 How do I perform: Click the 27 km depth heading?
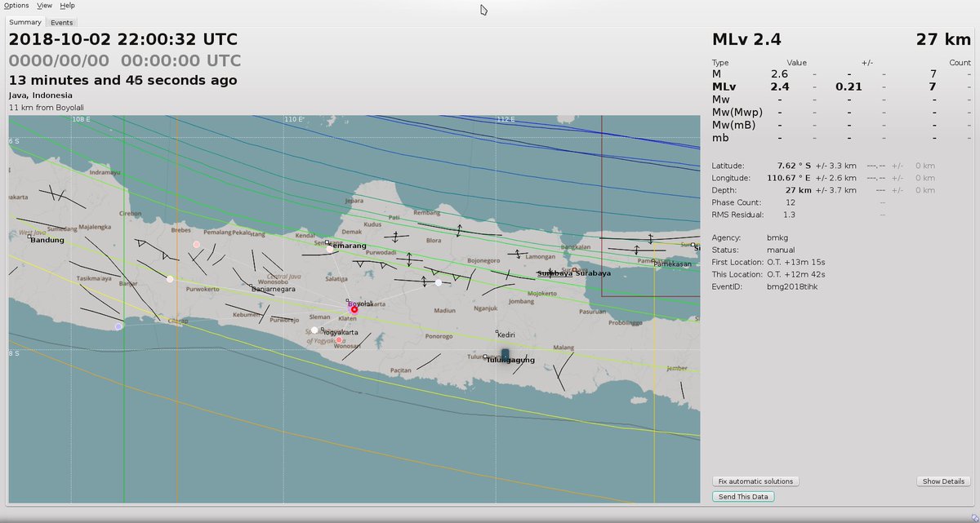[x=942, y=39]
